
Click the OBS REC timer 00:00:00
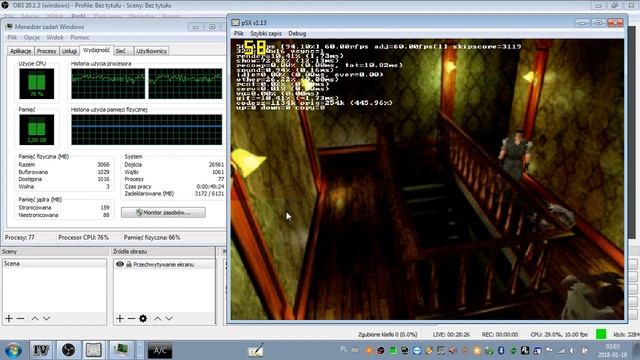click(x=500, y=335)
